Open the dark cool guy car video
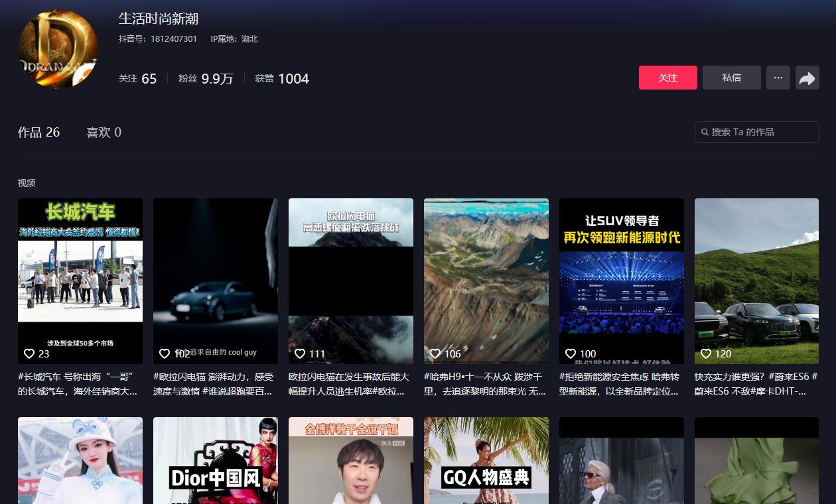 (x=216, y=281)
